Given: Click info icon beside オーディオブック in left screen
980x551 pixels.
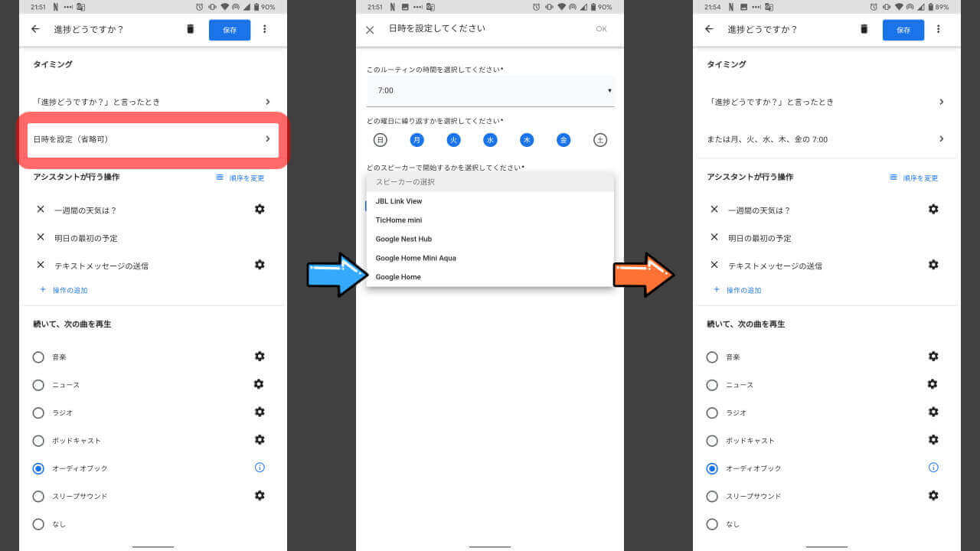Looking at the screenshot, I should (x=260, y=468).
